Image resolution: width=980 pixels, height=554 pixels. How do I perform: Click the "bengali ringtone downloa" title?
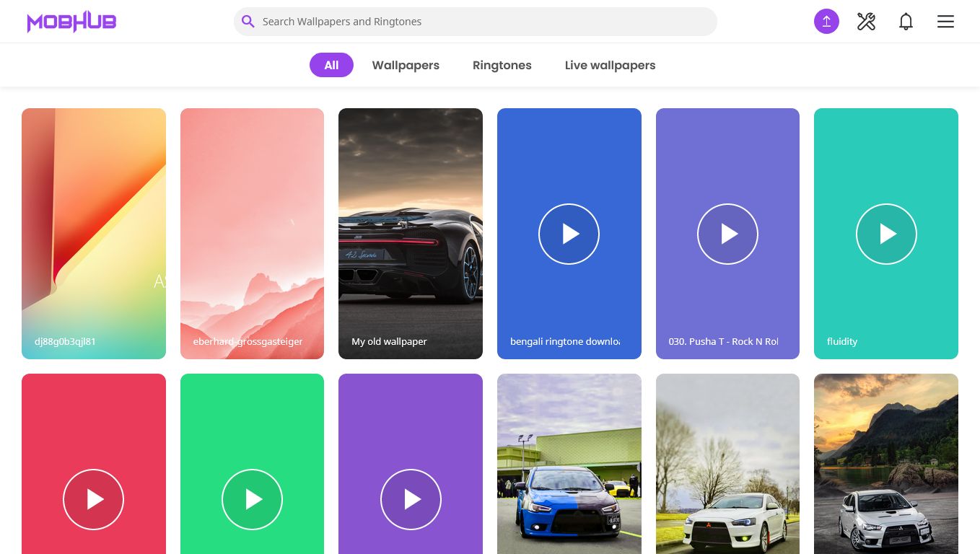pyautogui.click(x=565, y=341)
